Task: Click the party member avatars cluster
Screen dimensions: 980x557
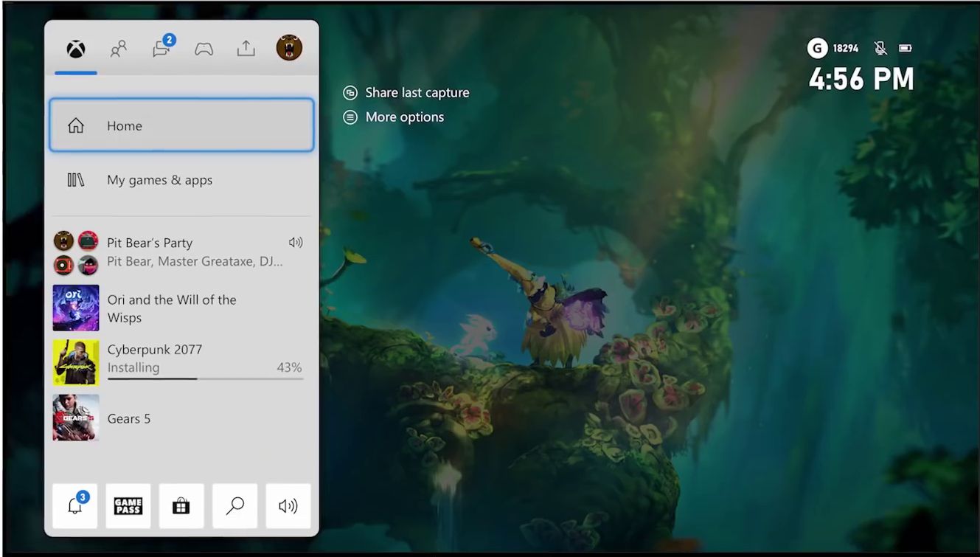Action: pos(76,252)
